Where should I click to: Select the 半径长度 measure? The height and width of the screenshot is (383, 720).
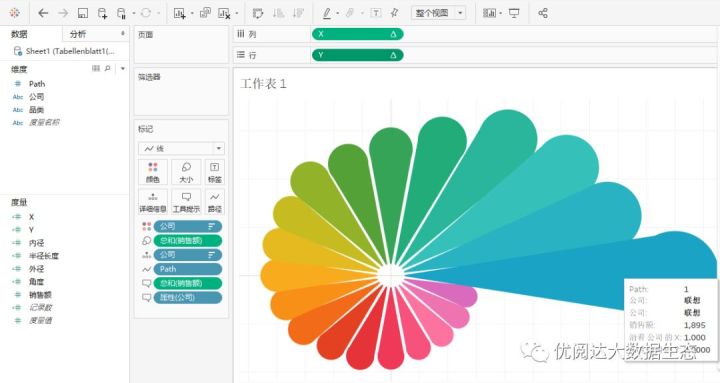pos(44,256)
